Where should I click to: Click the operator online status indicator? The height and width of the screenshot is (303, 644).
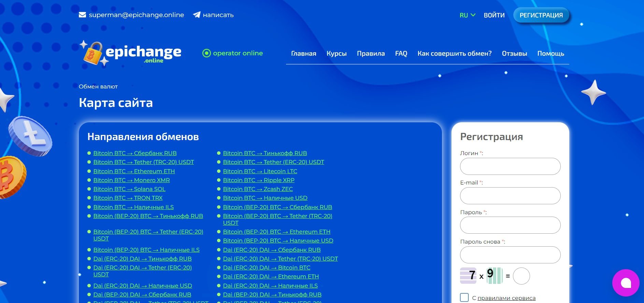[x=233, y=53]
